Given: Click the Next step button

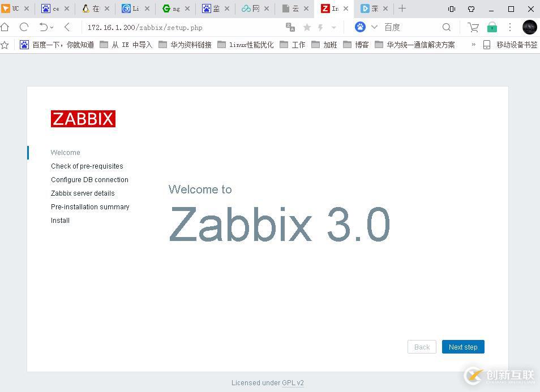Looking at the screenshot, I should pyautogui.click(x=463, y=347).
